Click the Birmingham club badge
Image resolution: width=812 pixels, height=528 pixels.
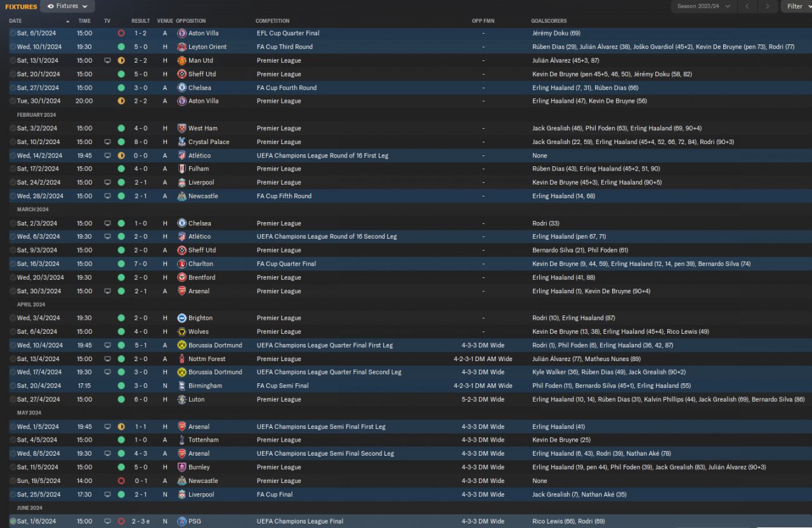(182, 386)
